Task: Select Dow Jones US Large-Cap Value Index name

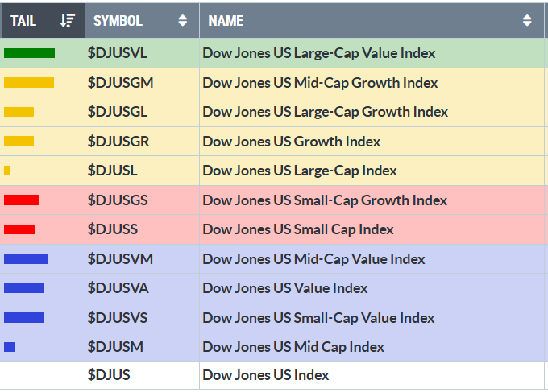Action: (319, 53)
